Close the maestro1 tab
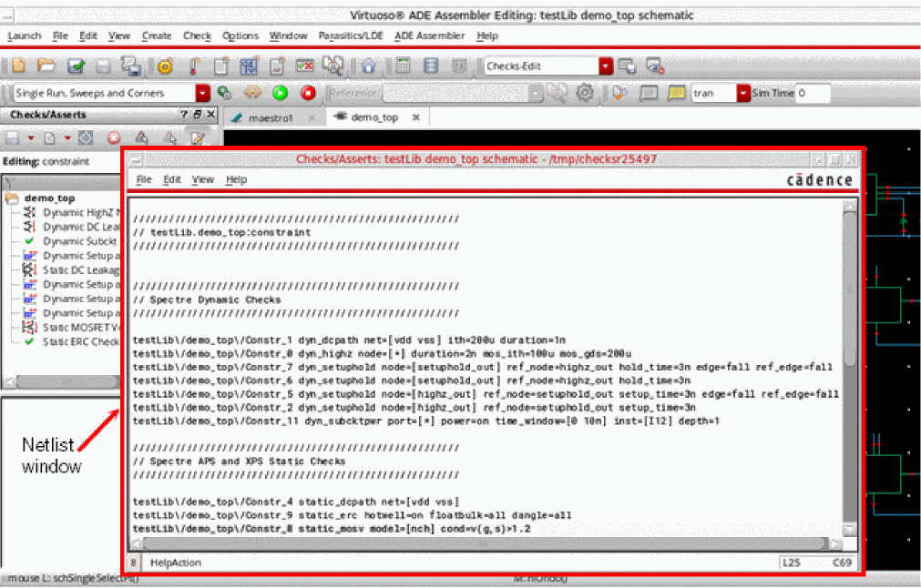Image resolution: width=921 pixels, height=588 pixels. (312, 118)
